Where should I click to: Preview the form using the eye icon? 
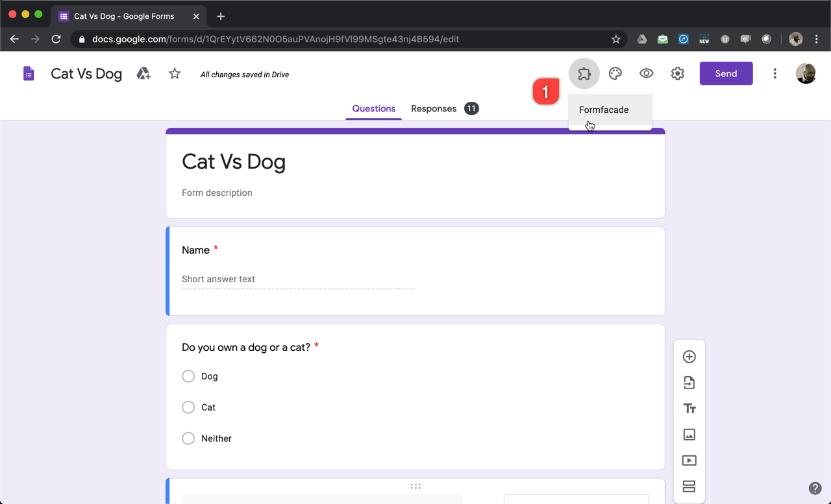point(646,73)
